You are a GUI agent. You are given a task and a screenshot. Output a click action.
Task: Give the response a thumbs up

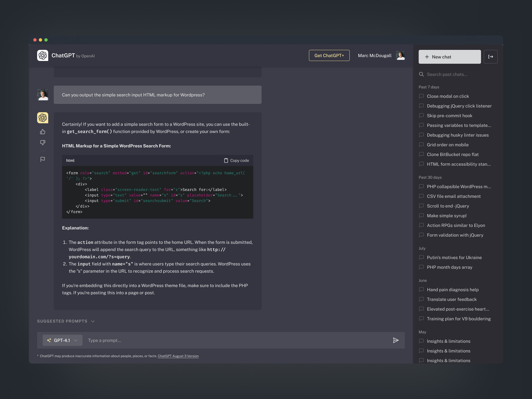coord(43,132)
